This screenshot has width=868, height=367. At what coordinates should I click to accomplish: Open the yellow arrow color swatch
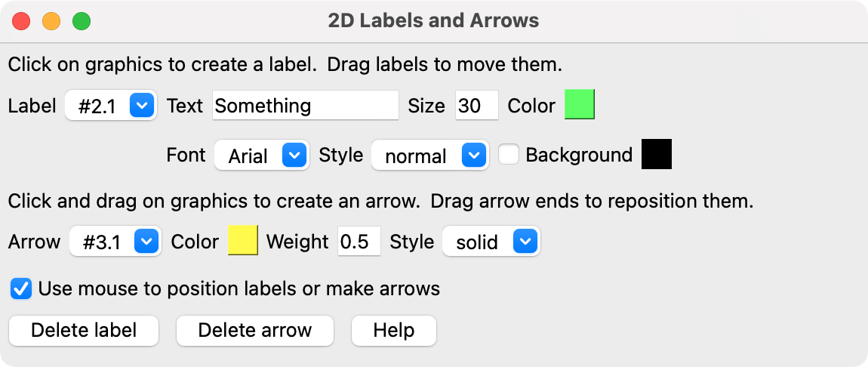[x=243, y=242]
